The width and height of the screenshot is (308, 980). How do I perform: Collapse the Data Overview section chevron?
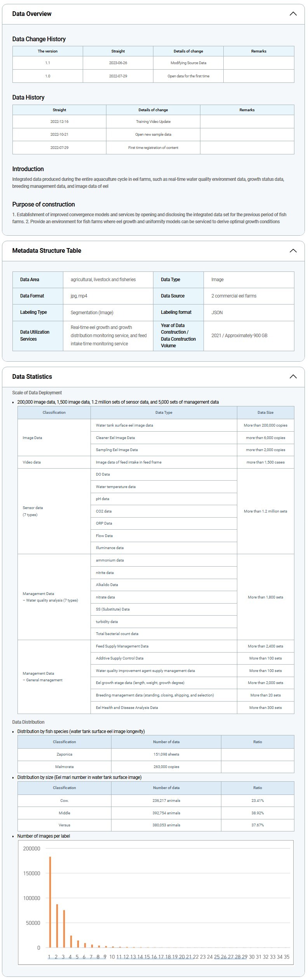pos(293,14)
